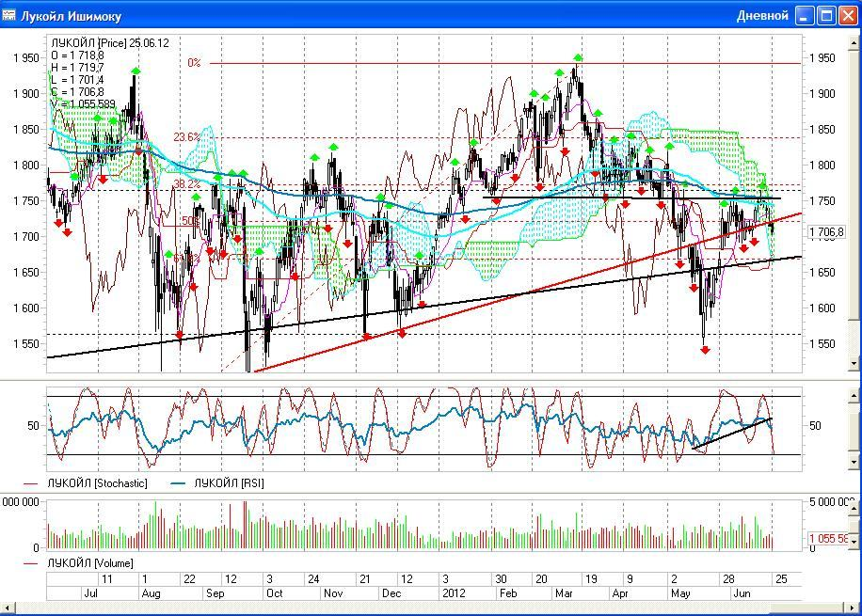Click the Stochastic/RSI pane scroll up arrow
Viewport: 862px width, 616px height.
pyautogui.click(x=854, y=395)
